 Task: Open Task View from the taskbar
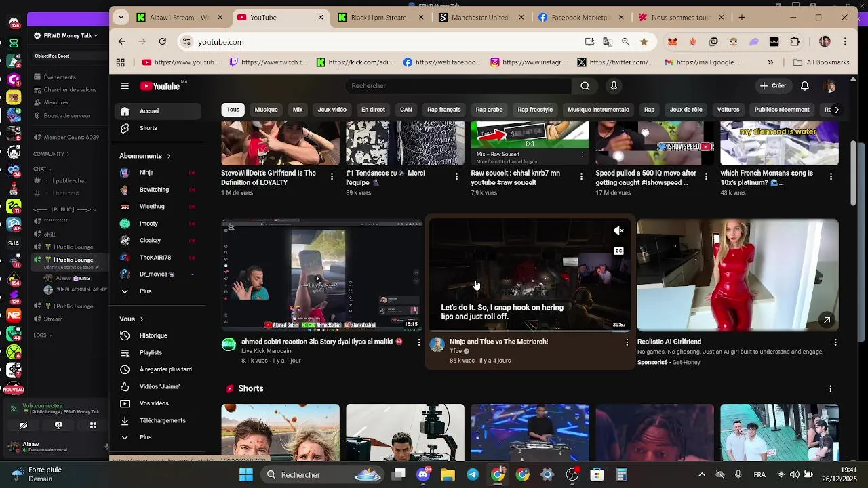click(x=399, y=474)
